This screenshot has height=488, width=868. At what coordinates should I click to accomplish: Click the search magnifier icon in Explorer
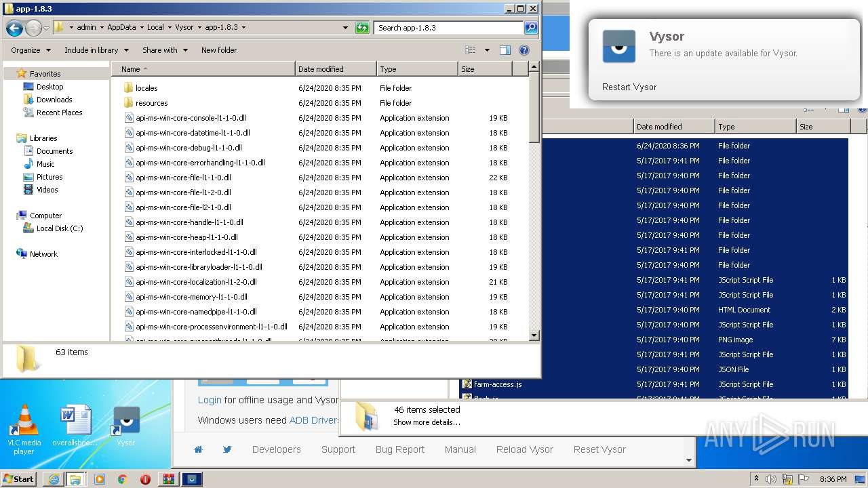(531, 28)
